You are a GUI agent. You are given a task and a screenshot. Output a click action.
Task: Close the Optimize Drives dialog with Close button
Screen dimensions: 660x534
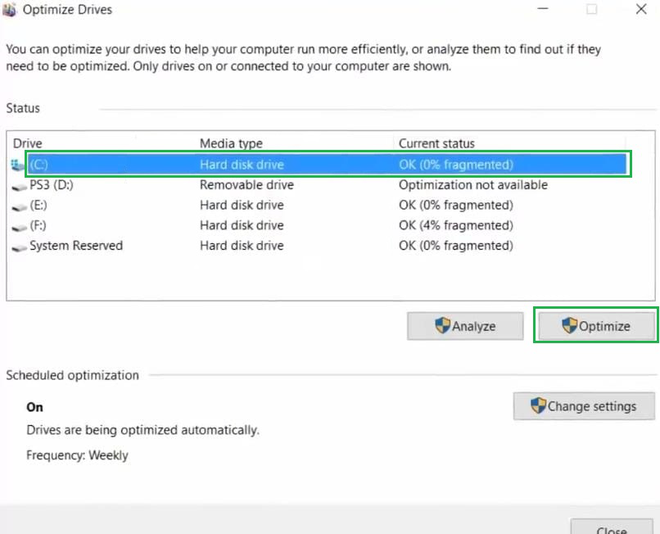tap(611, 528)
